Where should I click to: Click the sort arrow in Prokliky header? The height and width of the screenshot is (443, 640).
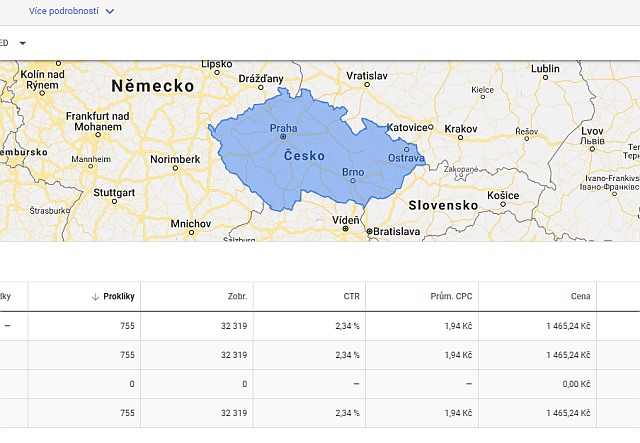coord(96,297)
